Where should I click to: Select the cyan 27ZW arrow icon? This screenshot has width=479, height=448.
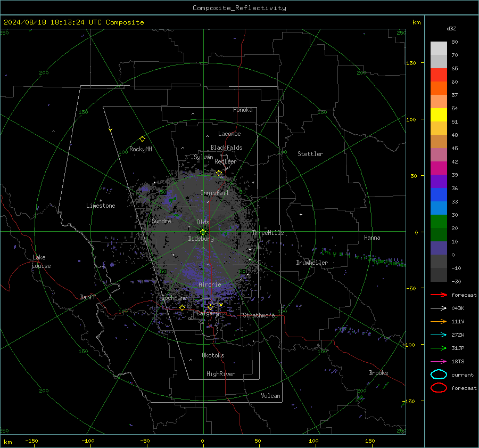pos(439,335)
